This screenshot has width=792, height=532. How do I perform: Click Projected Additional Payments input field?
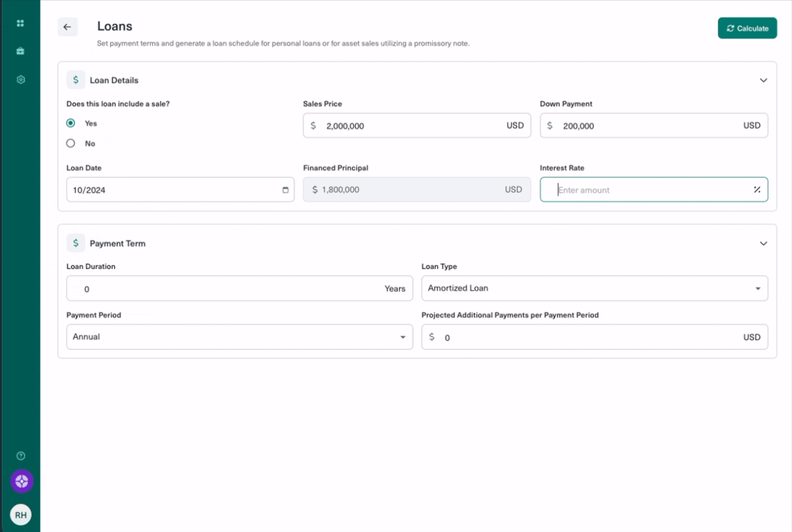pyautogui.click(x=588, y=338)
